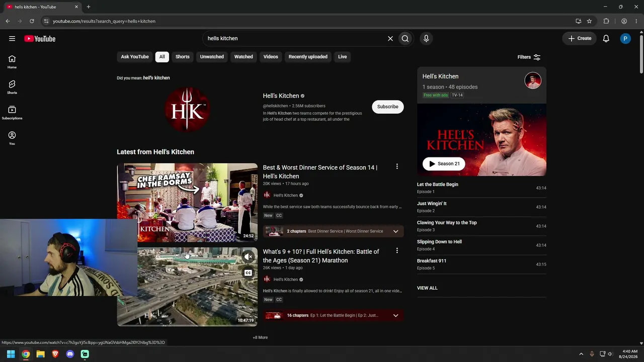Toggle captions on the video preview

tap(248, 273)
